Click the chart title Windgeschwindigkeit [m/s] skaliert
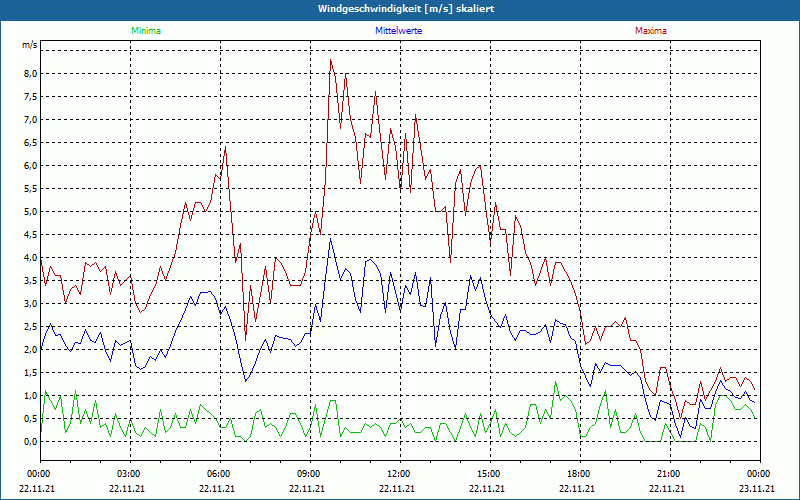Screen dimensions: 800x500 click(x=406, y=9)
